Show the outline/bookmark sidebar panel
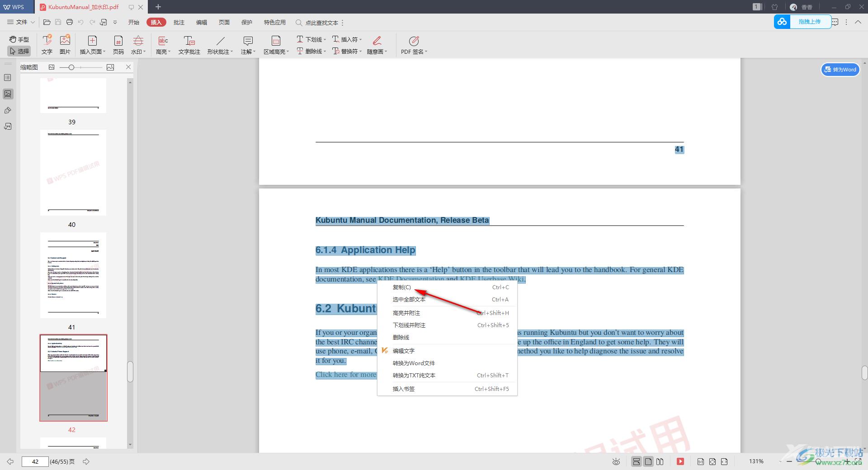This screenshot has width=868, height=470. [x=8, y=78]
